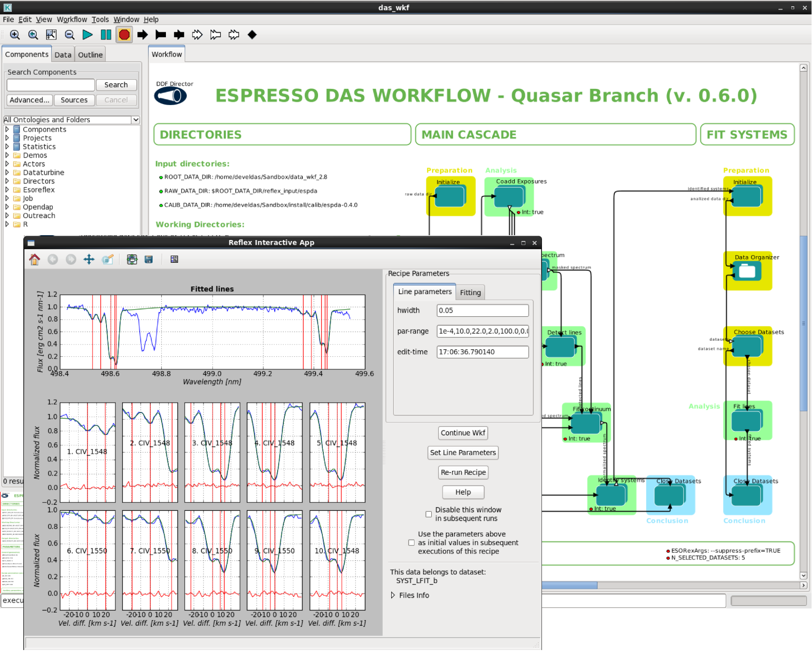Click the workflow canvas horizontal scrollbar
The image size is (812, 651).
coord(569,585)
